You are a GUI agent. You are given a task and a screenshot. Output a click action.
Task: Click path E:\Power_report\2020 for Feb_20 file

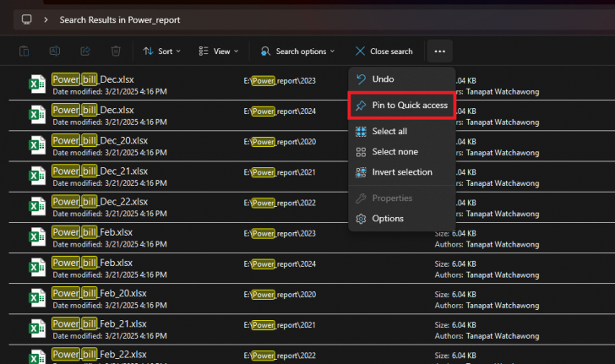point(280,295)
